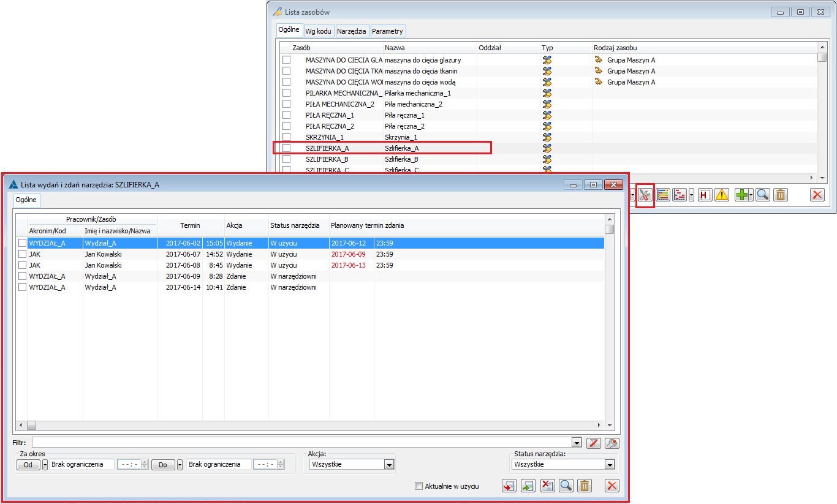The width and height of the screenshot is (837, 504).
Task: Expand the Filtr field dropdown arrow
Action: click(576, 443)
